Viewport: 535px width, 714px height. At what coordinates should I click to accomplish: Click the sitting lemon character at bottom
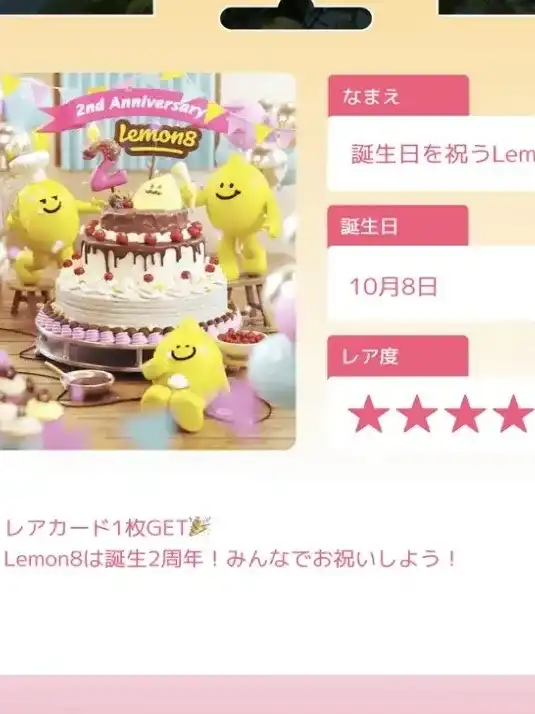point(182,374)
